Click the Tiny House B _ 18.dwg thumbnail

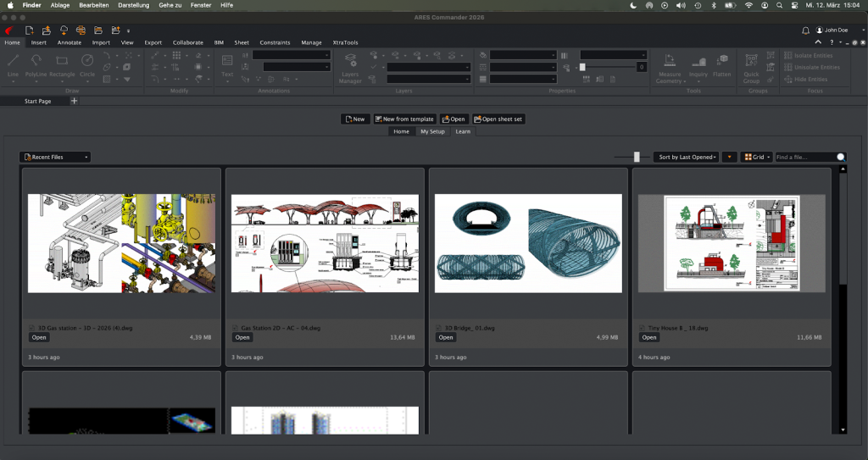[732, 243]
